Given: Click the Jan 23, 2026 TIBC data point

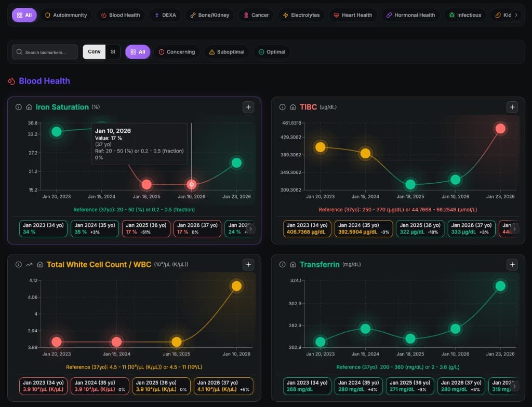Looking at the screenshot, I should [x=500, y=128].
